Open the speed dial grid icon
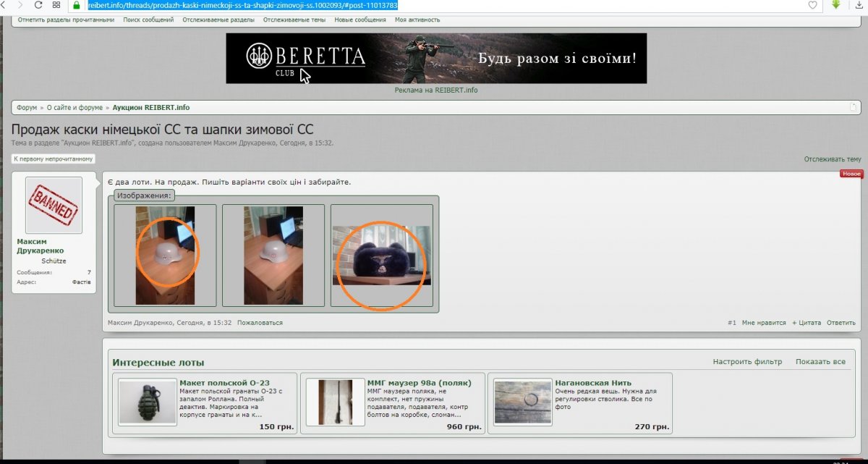Screen dimensions: 868x464 click(x=56, y=5)
